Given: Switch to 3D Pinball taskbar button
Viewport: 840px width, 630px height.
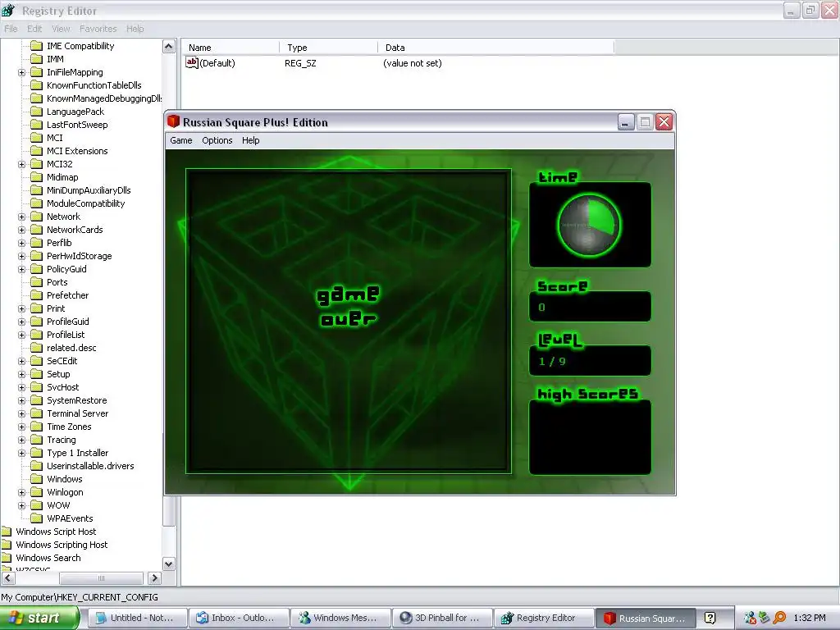Looking at the screenshot, I should pos(442,618).
